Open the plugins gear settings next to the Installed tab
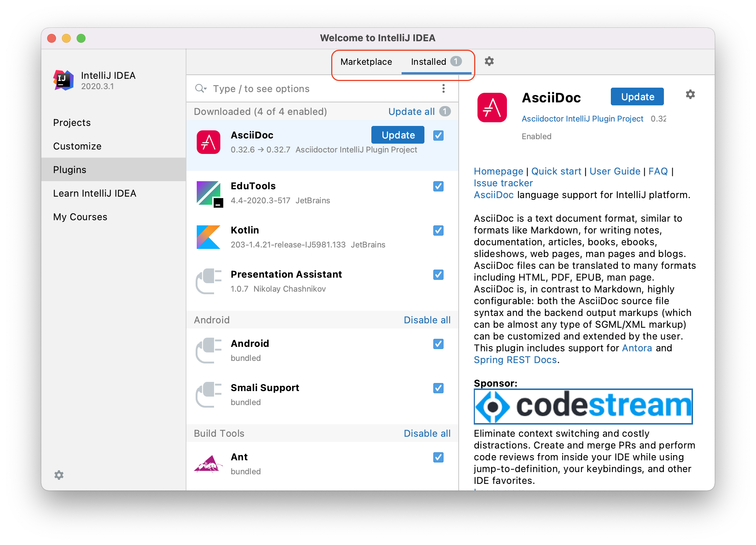Screen dimensions: 756x545 pos(489,61)
